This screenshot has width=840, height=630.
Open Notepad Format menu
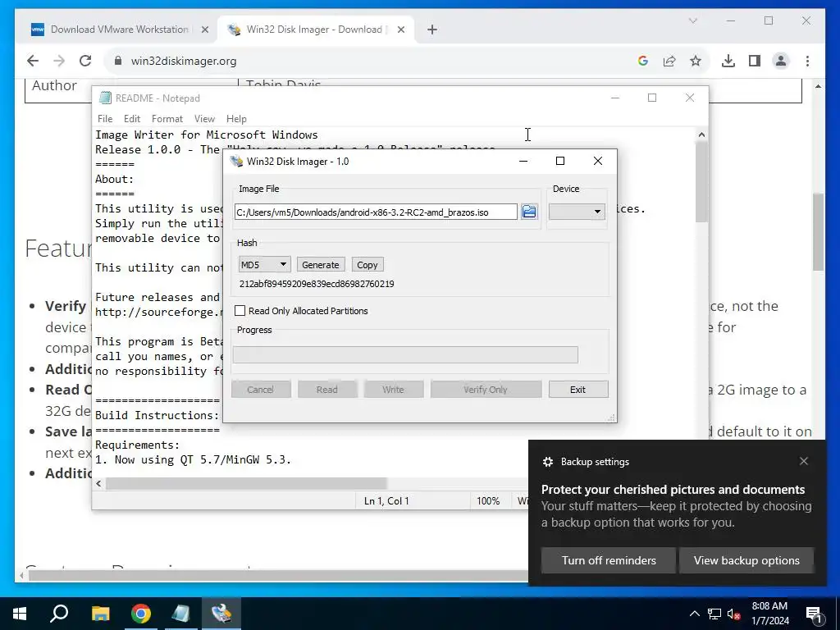click(167, 118)
